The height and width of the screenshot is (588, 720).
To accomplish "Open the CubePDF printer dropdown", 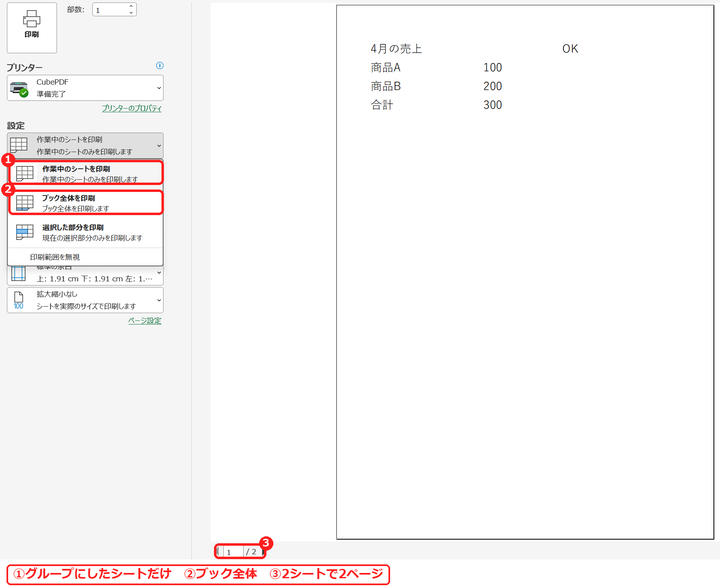I will [85, 88].
